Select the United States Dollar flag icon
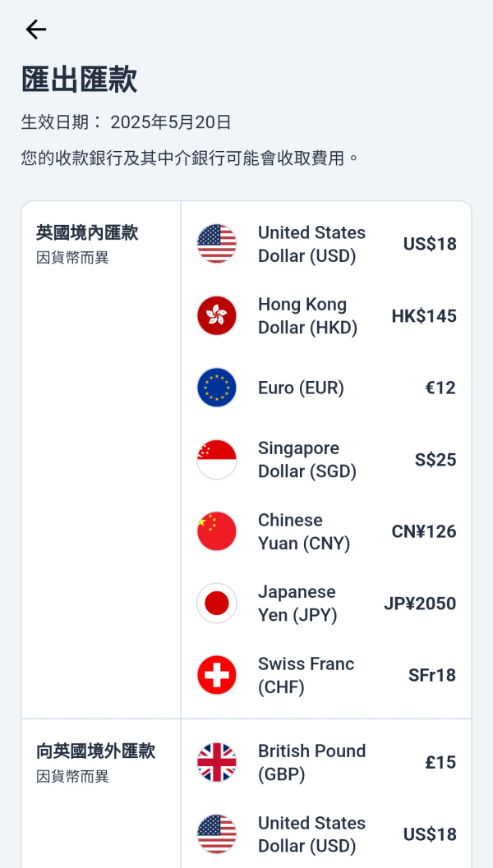 coord(216,244)
